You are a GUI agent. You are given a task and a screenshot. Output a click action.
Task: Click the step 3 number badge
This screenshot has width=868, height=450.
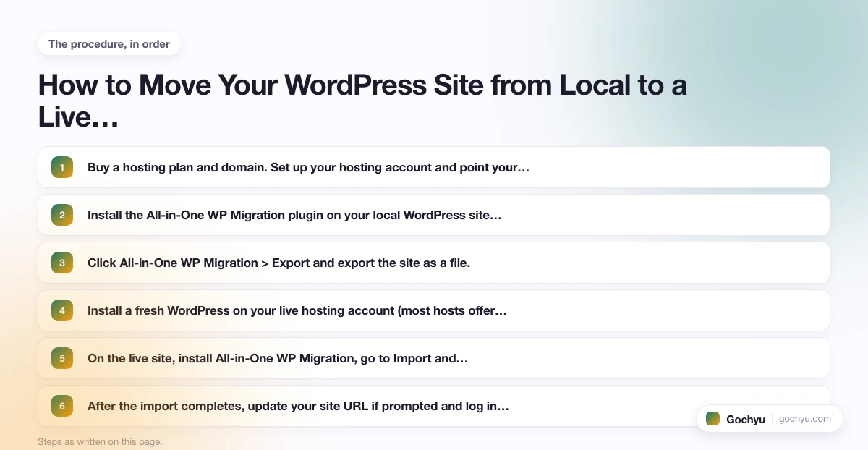pos(62,263)
